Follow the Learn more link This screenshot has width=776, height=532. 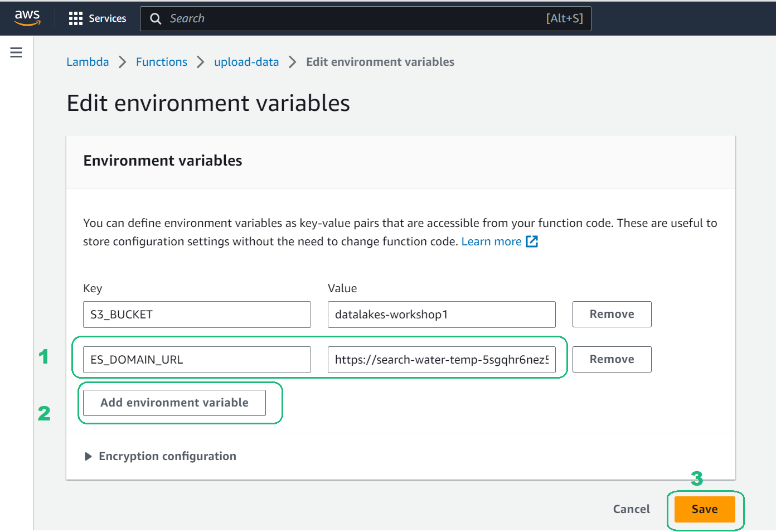coord(491,241)
